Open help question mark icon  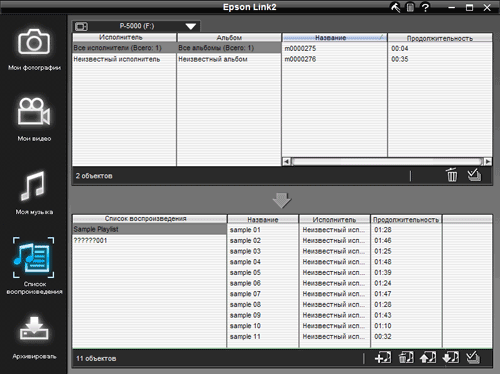425,7
